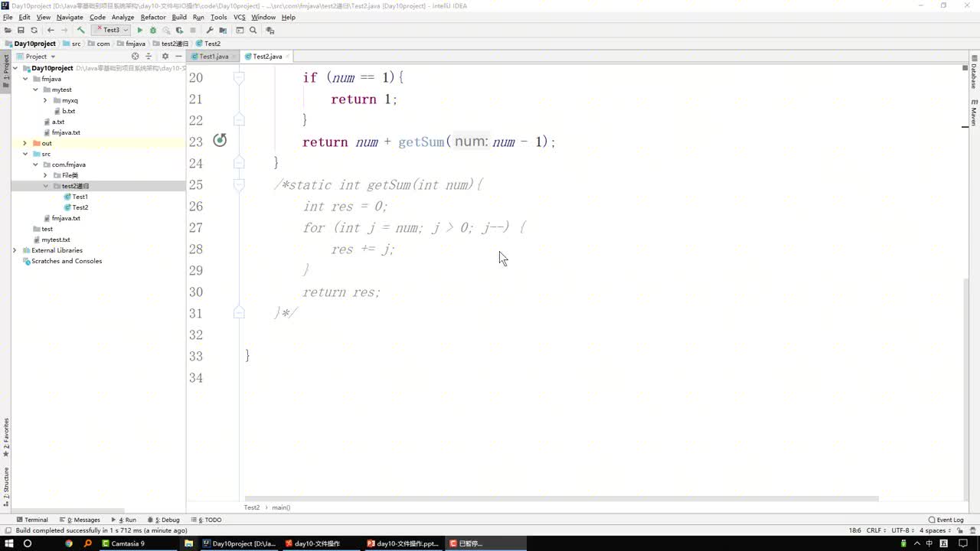Run Test3 with the green play icon
Screen dimensions: 980x551
pos(139,31)
